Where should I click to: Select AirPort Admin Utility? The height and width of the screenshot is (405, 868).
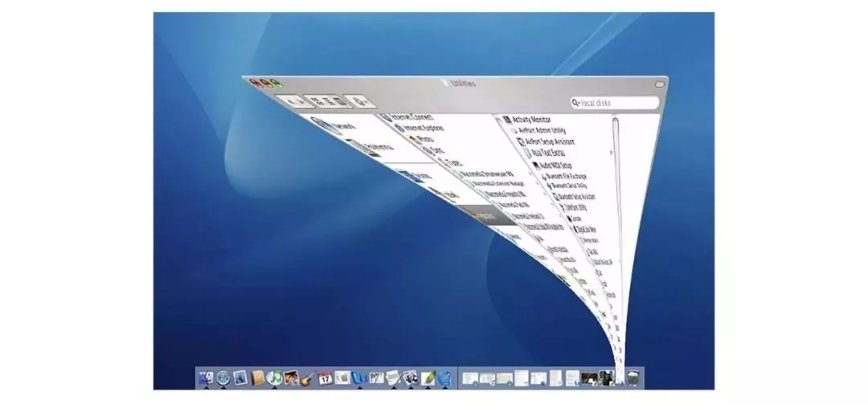pyautogui.click(x=538, y=130)
